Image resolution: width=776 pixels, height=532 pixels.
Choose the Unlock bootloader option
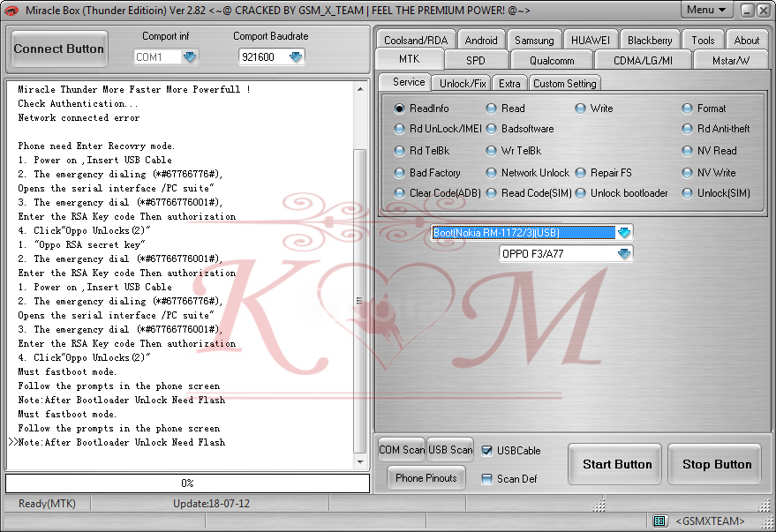pos(580,193)
